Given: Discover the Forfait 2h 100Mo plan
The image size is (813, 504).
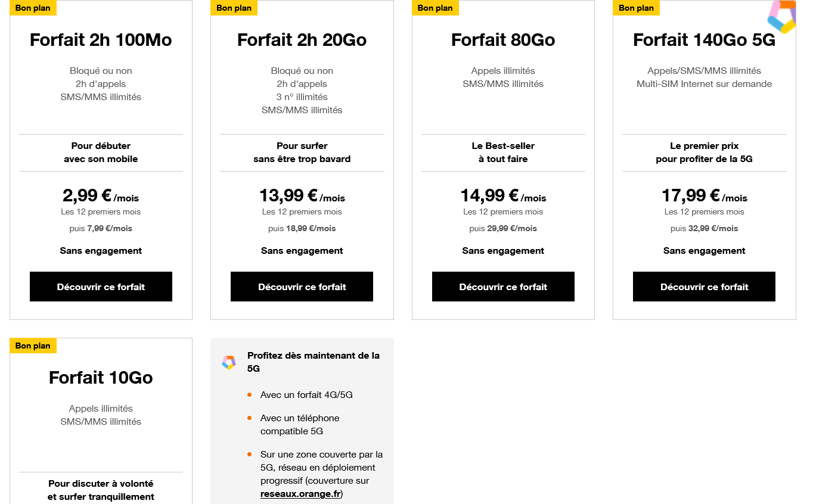Looking at the screenshot, I should 101,287.
